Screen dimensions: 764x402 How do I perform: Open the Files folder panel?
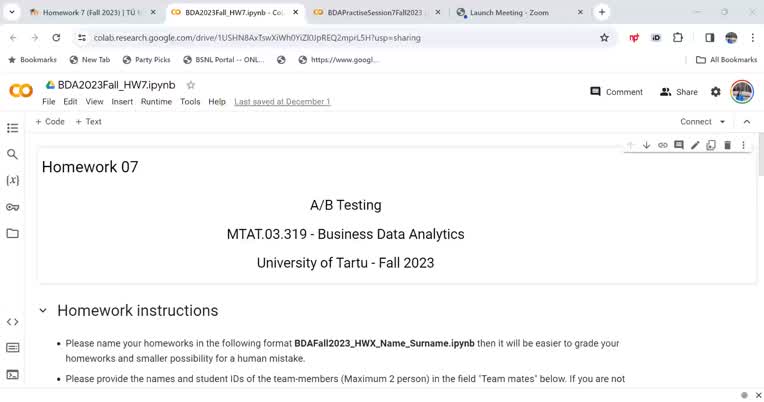point(13,233)
